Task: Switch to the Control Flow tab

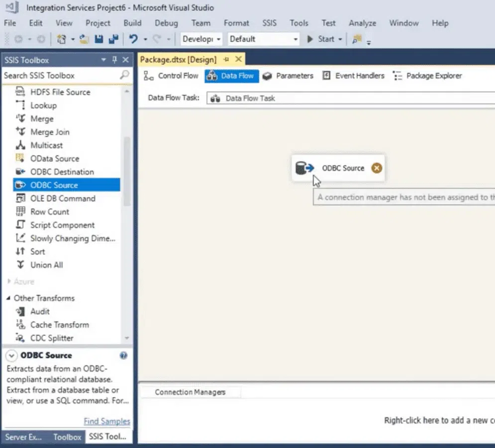Action: (171, 76)
